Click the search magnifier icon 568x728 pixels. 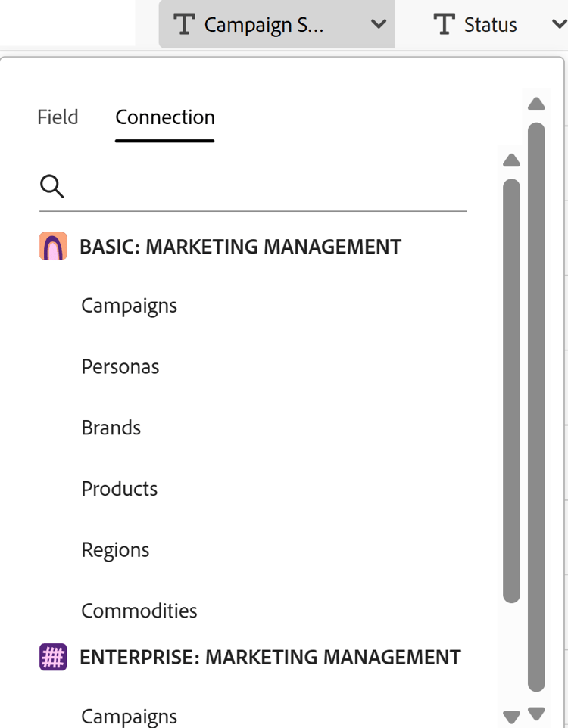[51, 186]
